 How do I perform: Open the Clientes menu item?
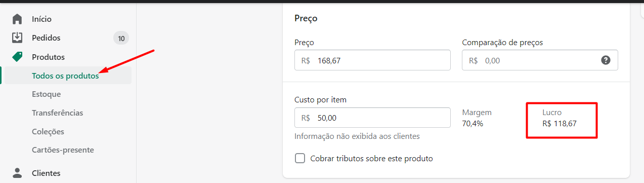(x=46, y=173)
